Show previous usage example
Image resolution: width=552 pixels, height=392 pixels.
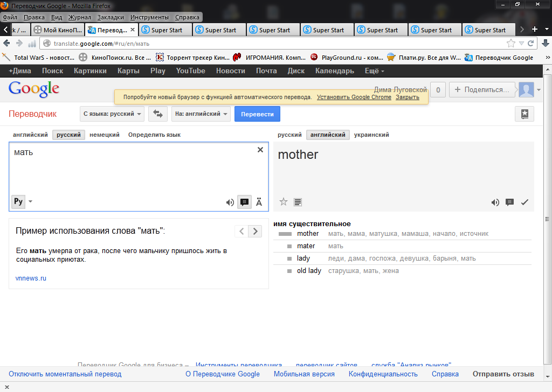coord(241,232)
